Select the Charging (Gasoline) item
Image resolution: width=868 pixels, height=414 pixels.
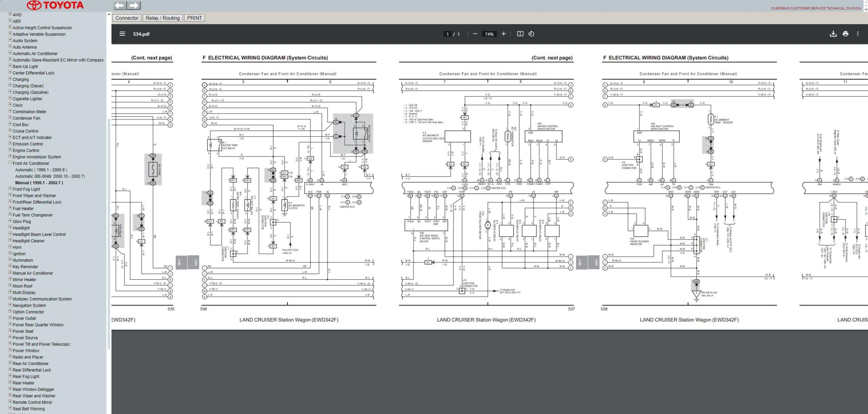31,92
